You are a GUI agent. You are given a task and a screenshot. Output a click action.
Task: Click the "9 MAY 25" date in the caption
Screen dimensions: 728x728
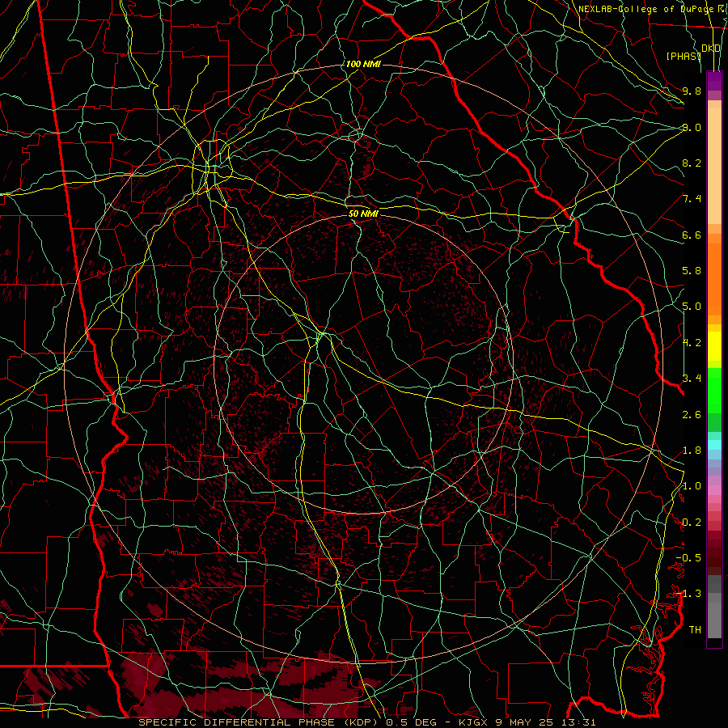click(x=526, y=722)
